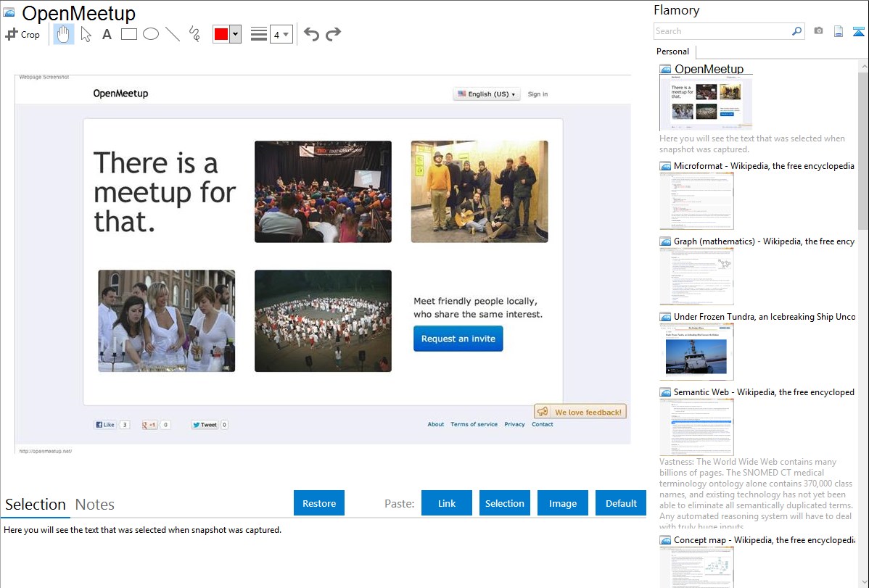Open the Semantic Web snapshot title
The height and width of the screenshot is (588, 869).
click(x=764, y=392)
